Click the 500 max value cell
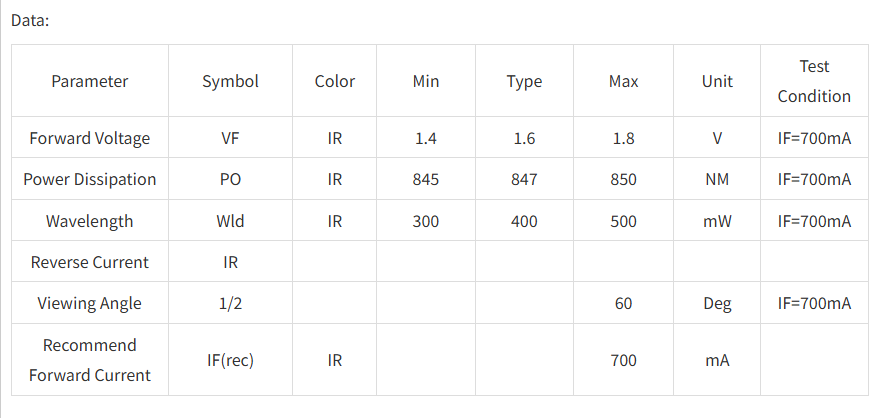The height and width of the screenshot is (418, 878). point(623,221)
